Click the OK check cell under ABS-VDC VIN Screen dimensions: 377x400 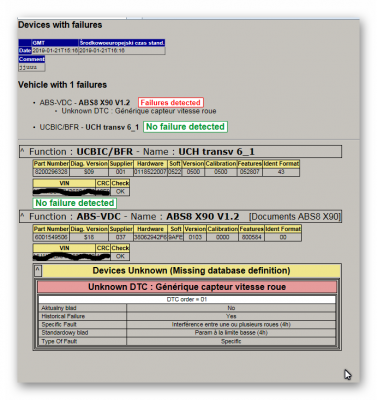point(120,256)
